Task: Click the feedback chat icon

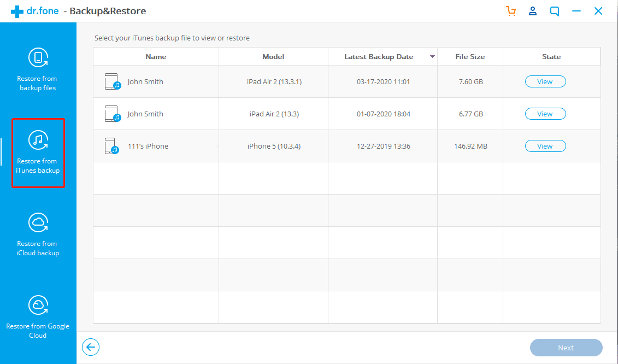Action: [555, 11]
